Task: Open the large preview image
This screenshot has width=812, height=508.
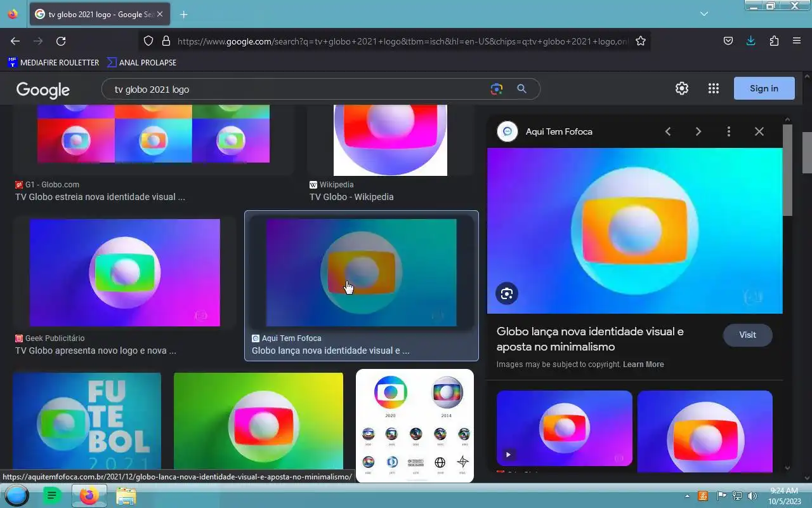Action: click(635, 231)
